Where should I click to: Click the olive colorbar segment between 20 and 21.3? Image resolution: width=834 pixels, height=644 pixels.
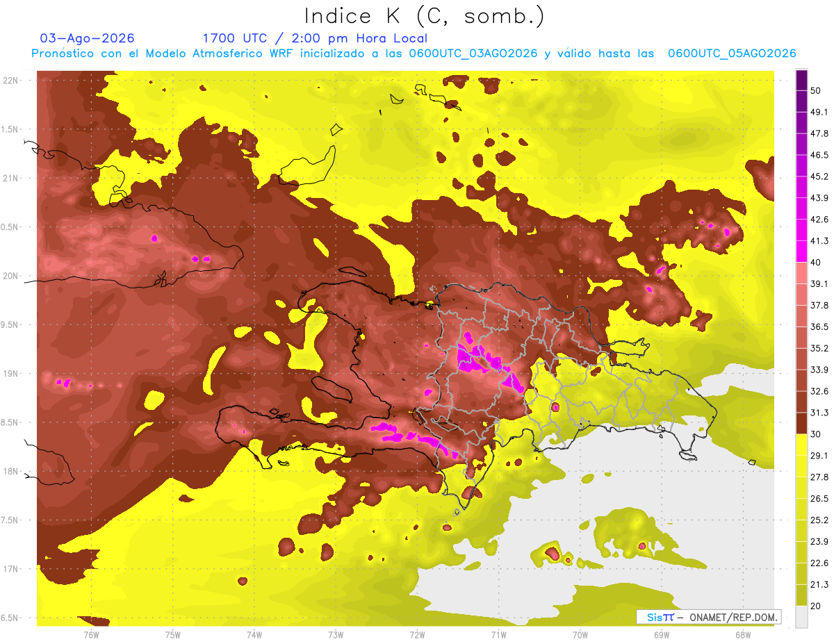802,595
